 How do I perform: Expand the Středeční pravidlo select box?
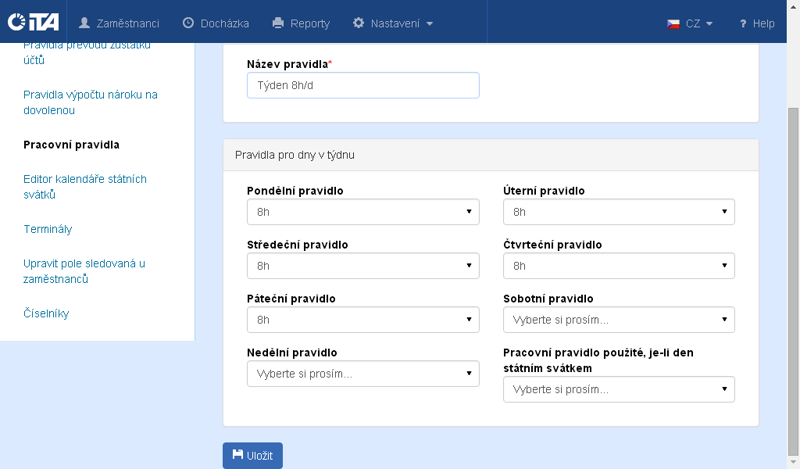(x=362, y=266)
